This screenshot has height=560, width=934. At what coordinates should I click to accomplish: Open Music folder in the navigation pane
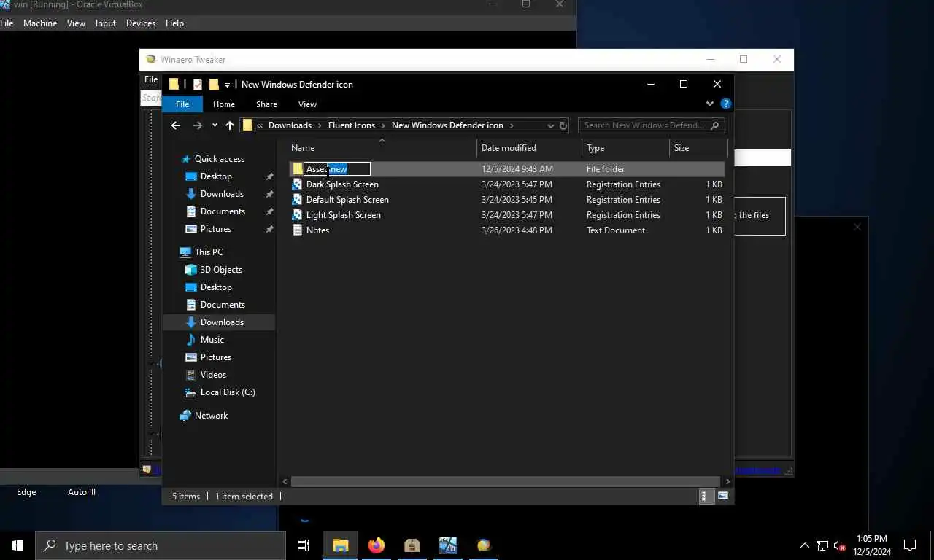click(212, 340)
